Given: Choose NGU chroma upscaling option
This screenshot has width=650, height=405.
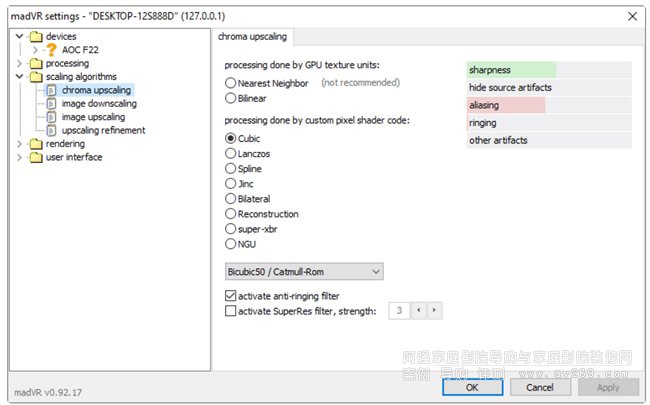Looking at the screenshot, I should (231, 244).
